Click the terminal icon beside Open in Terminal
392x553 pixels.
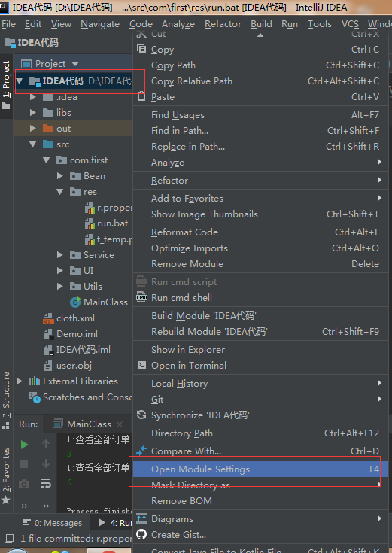pyautogui.click(x=142, y=365)
